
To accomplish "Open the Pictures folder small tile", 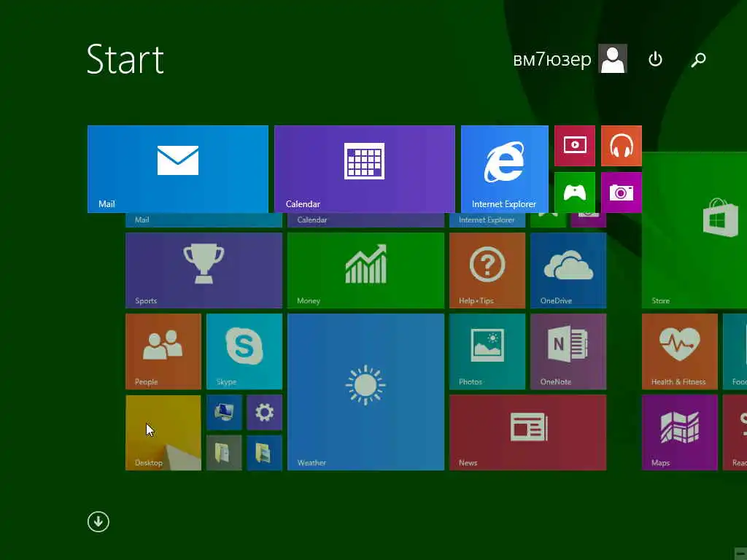I will (264, 453).
